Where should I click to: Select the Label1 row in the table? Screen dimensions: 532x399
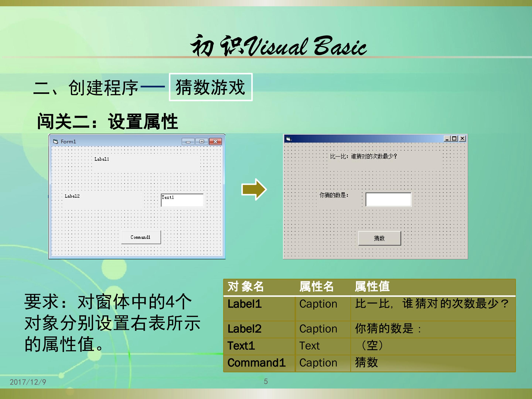[245, 304]
